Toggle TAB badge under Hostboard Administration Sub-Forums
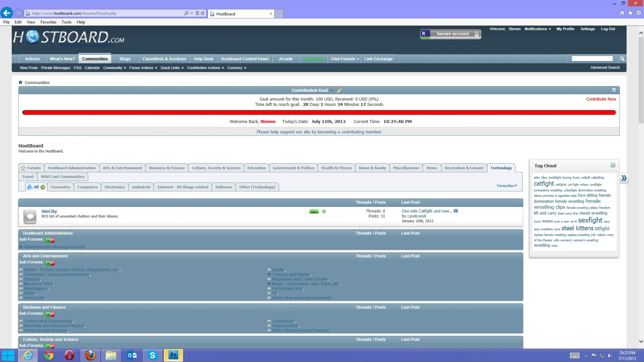The width and height of the screenshot is (644, 362). [x=50, y=240]
